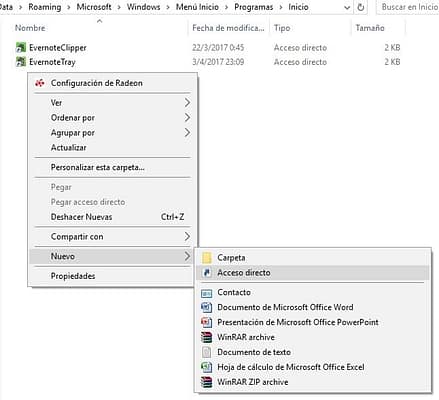Select WinRAR ZIP archive in the submenu
This screenshot has width=439, height=400.
tap(313, 382)
